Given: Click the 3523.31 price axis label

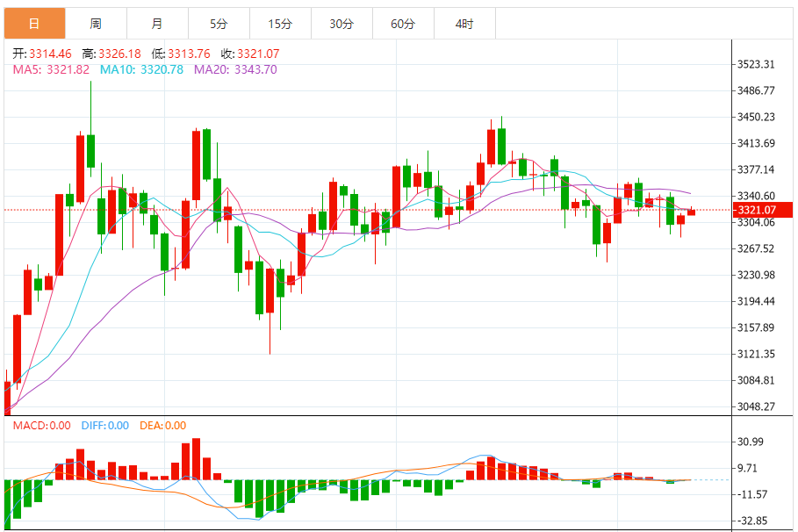Looking at the screenshot, I should 756,64.
